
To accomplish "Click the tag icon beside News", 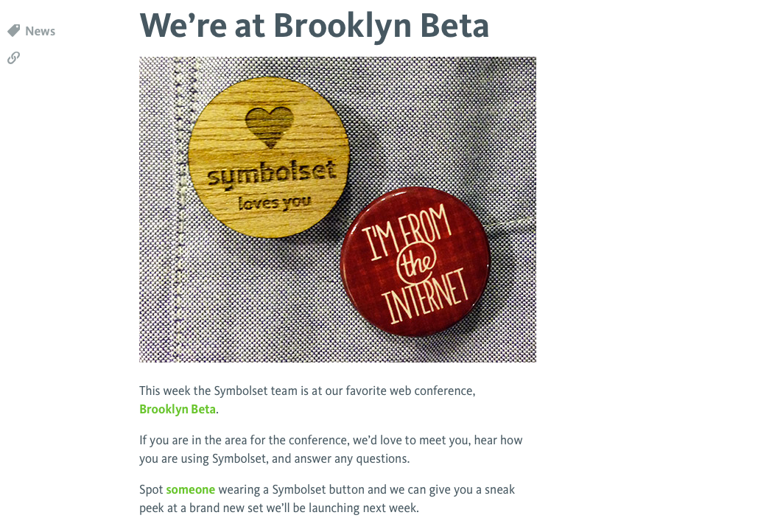I will point(13,31).
